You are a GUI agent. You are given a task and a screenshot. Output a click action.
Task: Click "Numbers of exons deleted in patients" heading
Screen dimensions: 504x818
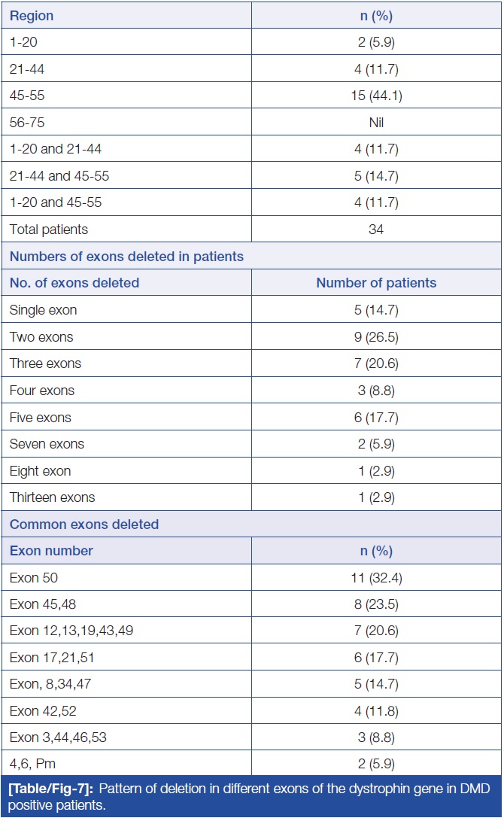click(x=126, y=257)
